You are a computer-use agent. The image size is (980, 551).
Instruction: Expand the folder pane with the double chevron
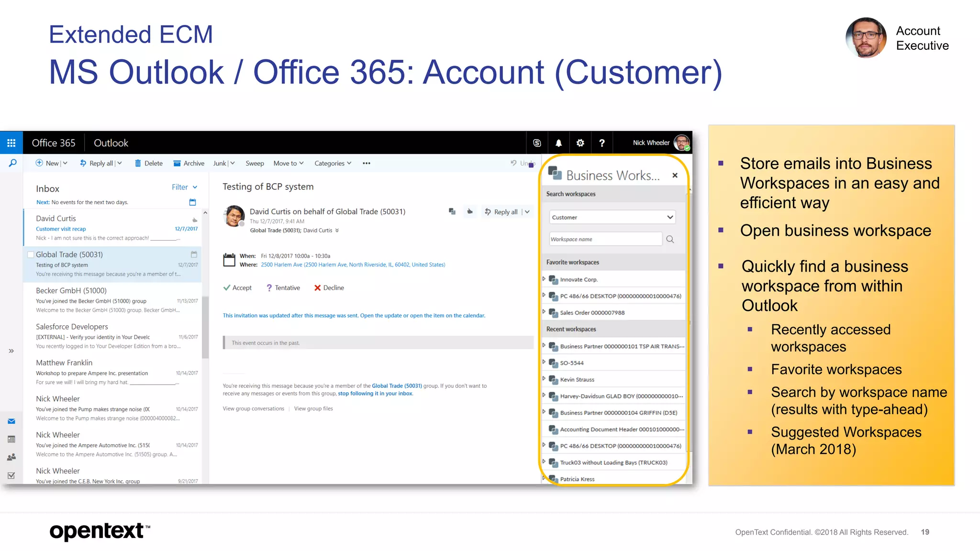coord(11,351)
